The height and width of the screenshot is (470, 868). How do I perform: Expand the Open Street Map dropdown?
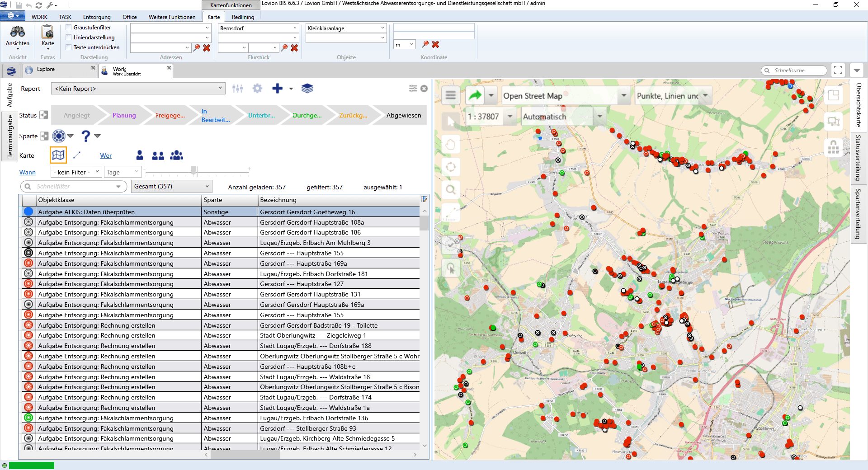pyautogui.click(x=624, y=96)
